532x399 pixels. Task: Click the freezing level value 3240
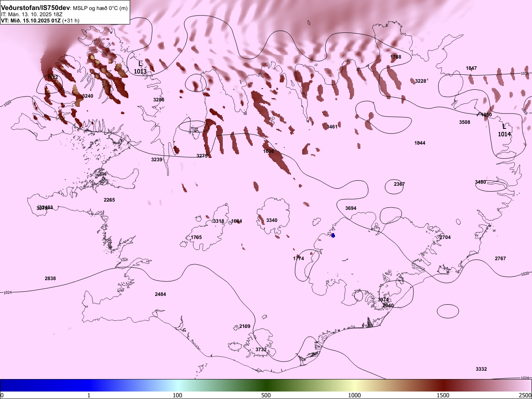tap(88, 96)
